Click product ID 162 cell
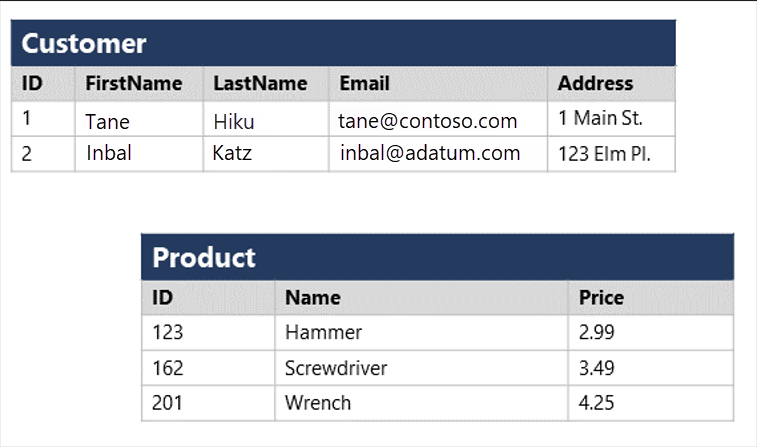757x447 pixels. [168, 368]
